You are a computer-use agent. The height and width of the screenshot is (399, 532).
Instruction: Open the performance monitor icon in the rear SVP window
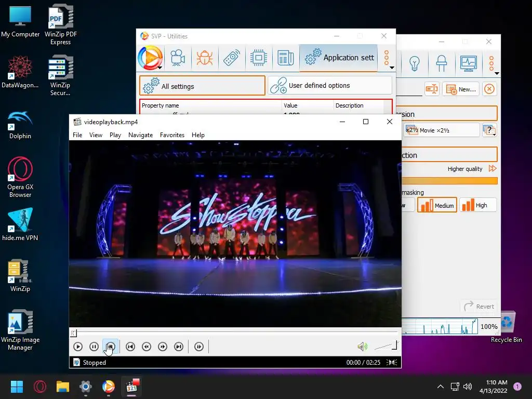coord(469,63)
